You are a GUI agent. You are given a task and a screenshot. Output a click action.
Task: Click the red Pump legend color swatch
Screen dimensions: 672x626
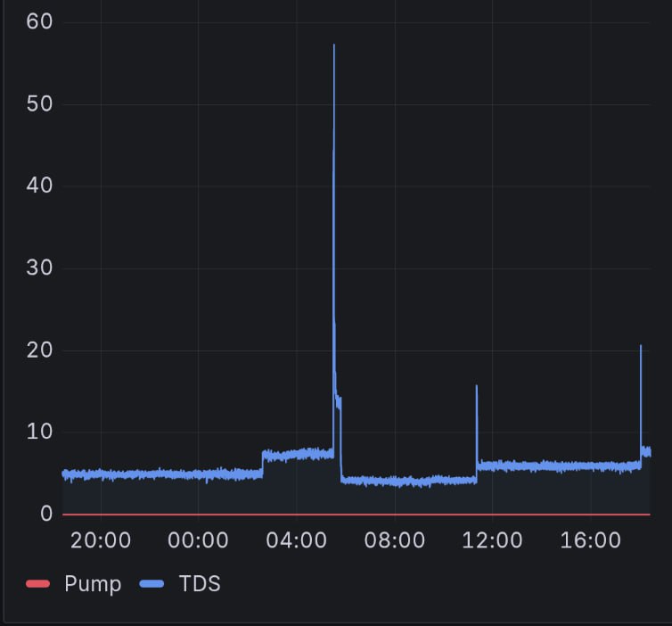38,585
